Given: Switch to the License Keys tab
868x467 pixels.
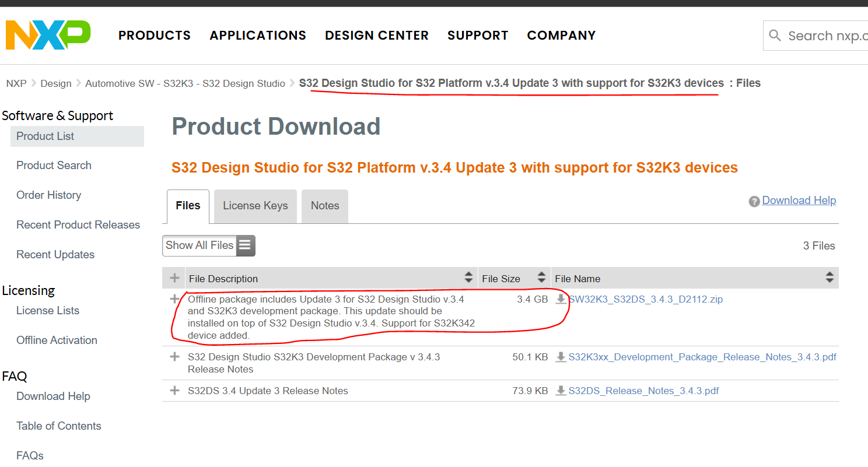Looking at the screenshot, I should (256, 206).
